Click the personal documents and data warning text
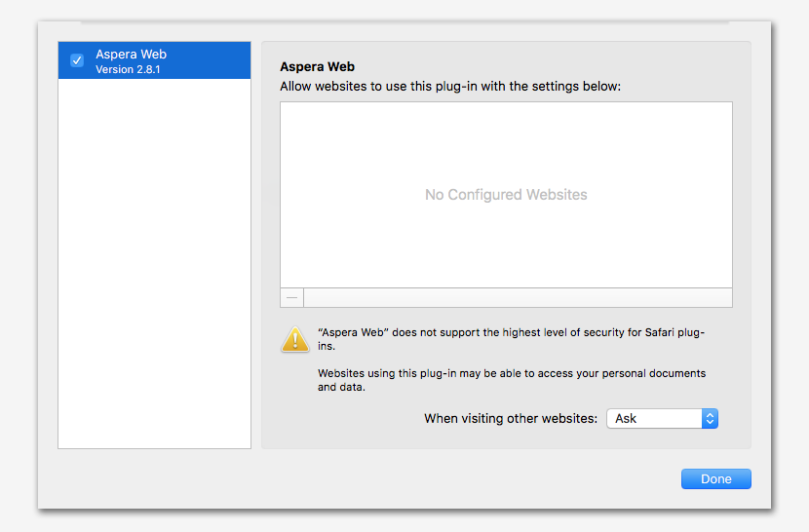The image size is (809, 532). click(512, 380)
